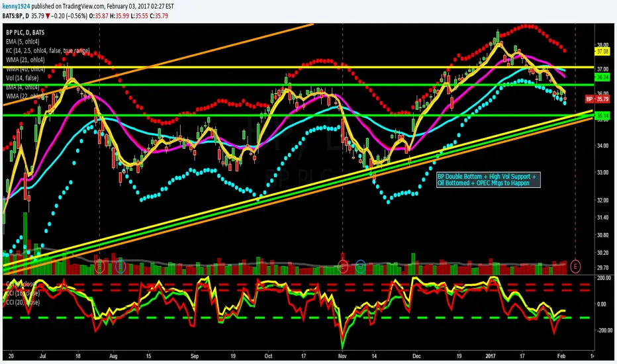The width and height of the screenshot is (617, 364).
Task: Click Jul on the date axis
Action: pyautogui.click(x=43, y=356)
